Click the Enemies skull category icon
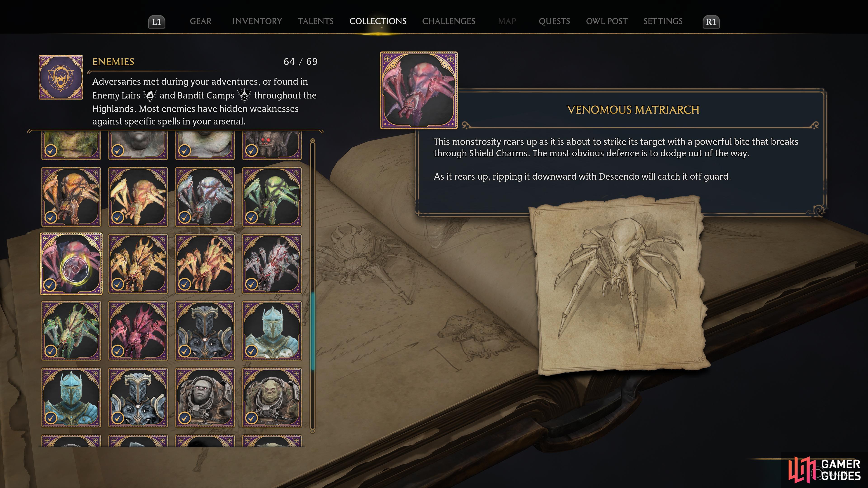The height and width of the screenshot is (488, 868). [x=61, y=77]
